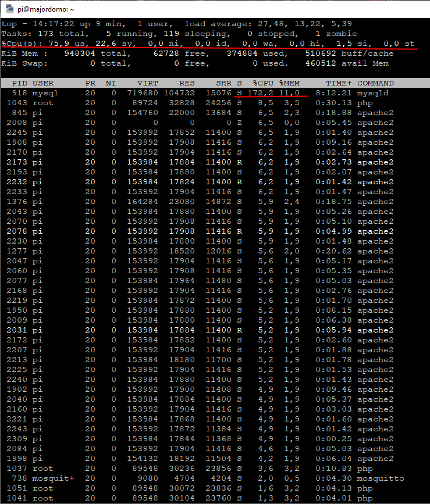Click the VIRT value 164284
This screenshot has width=430, height=504.
[143, 202]
